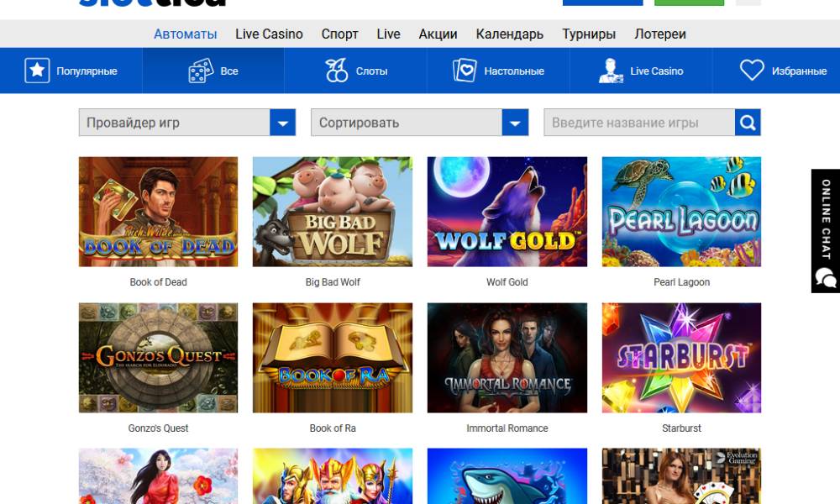Screen dimensions: 840x504
Task: Open the Автоматы menu item
Action: pos(186,34)
